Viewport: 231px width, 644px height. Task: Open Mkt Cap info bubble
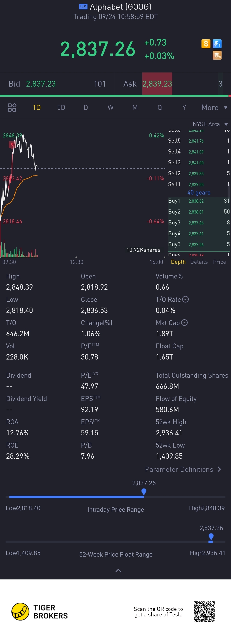click(184, 323)
